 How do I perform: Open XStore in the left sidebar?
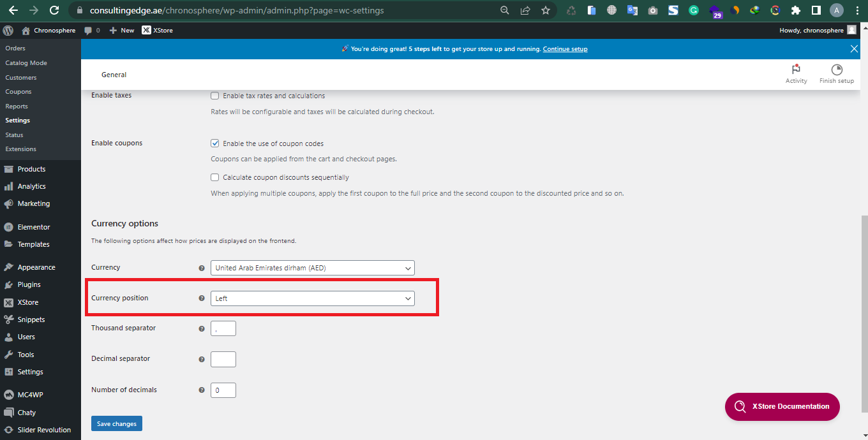(x=28, y=302)
